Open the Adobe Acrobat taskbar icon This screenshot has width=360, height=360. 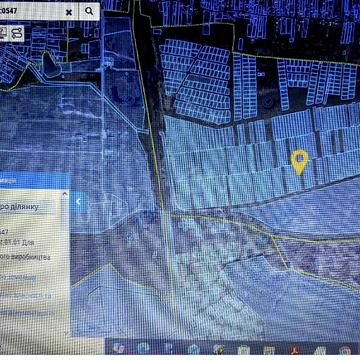(x=295, y=350)
